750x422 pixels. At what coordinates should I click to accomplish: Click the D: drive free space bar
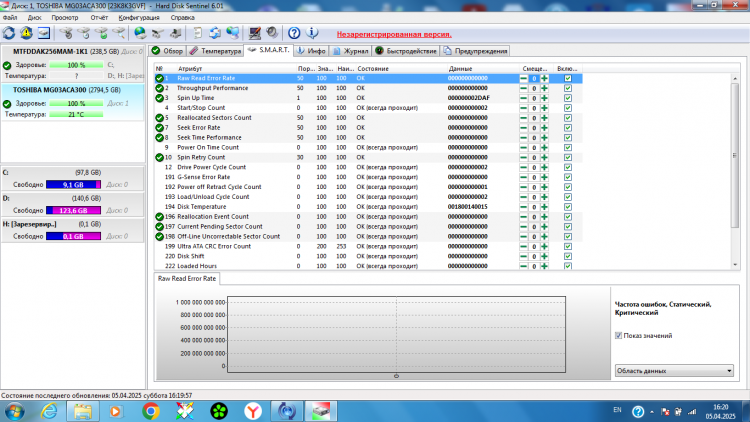73,211
